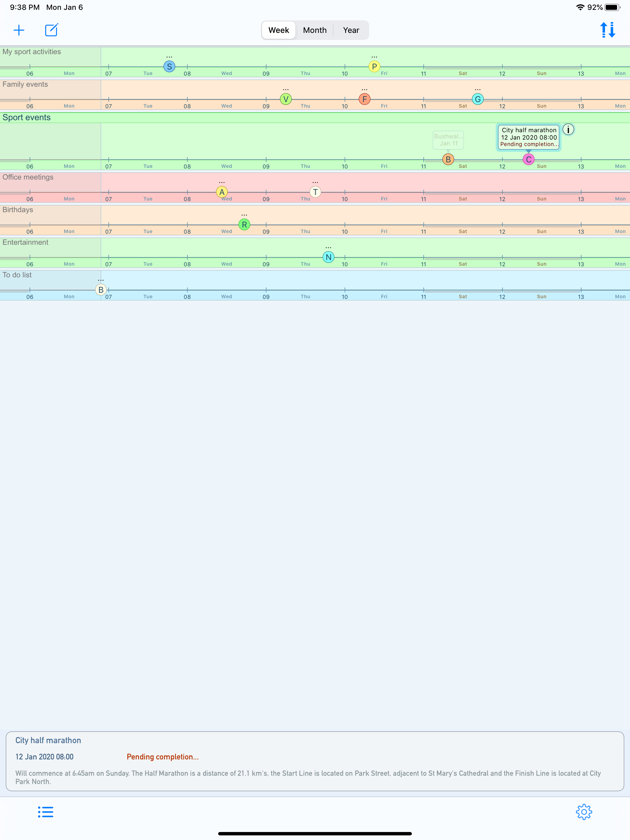Expand ellipsis above P marker
The image size is (630, 840).
(374, 57)
